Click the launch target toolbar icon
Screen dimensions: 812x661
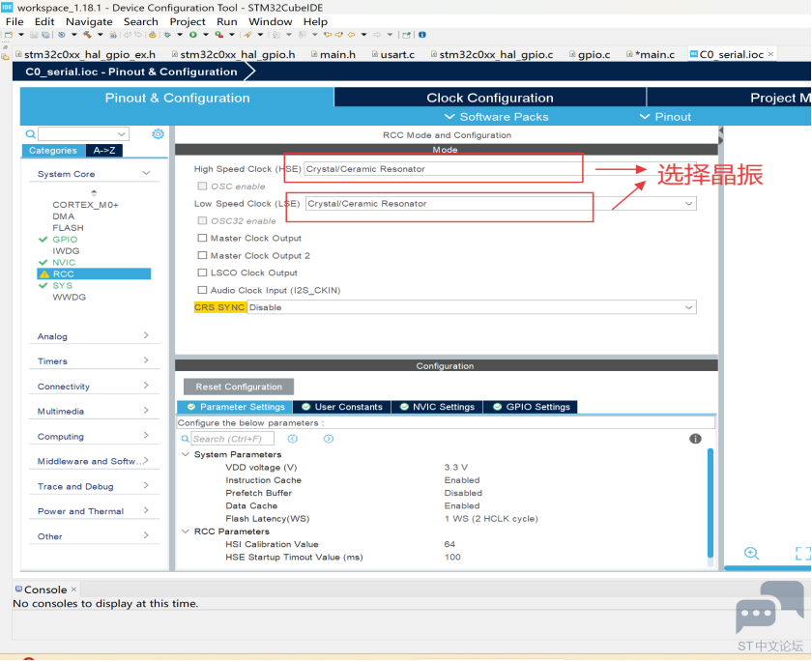152,35
